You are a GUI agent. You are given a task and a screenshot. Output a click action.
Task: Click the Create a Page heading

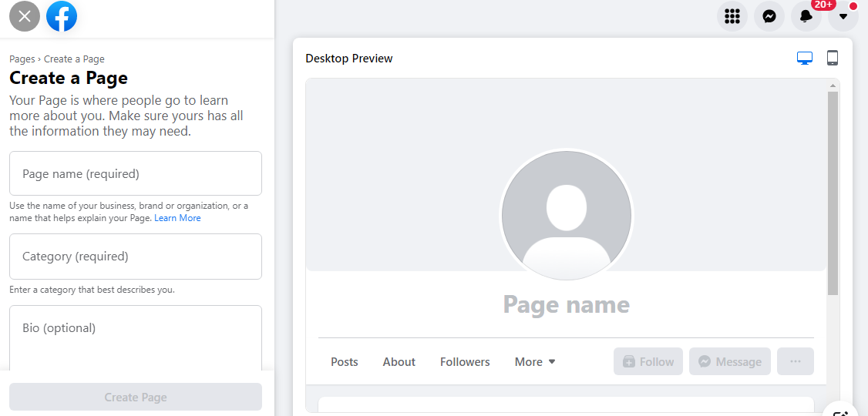tap(69, 78)
